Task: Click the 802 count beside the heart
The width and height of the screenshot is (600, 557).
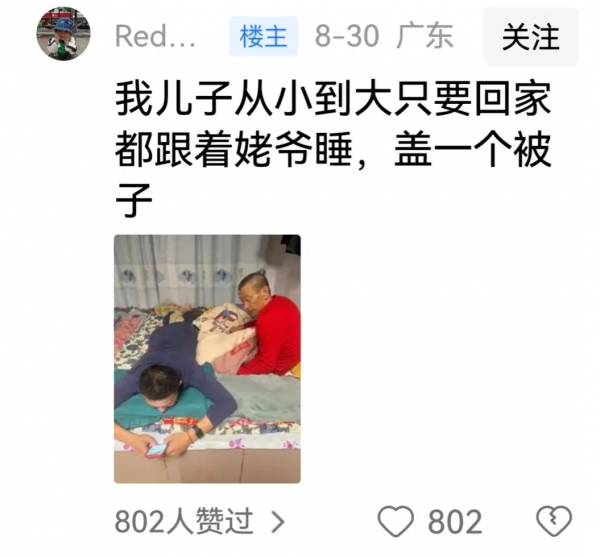Action: [455, 522]
